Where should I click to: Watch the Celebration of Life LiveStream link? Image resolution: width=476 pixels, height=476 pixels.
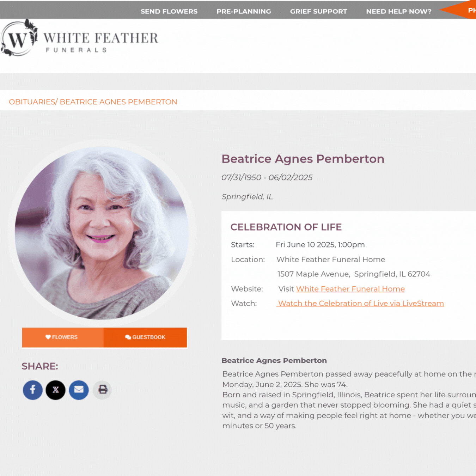[x=360, y=304]
